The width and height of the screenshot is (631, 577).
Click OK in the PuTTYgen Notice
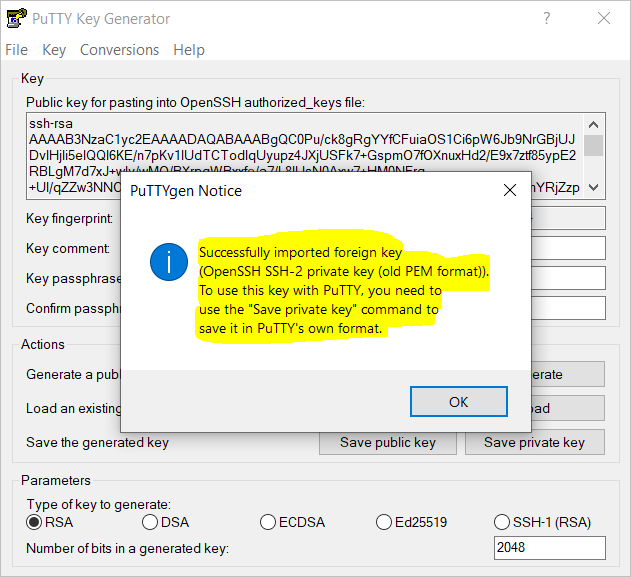459,402
